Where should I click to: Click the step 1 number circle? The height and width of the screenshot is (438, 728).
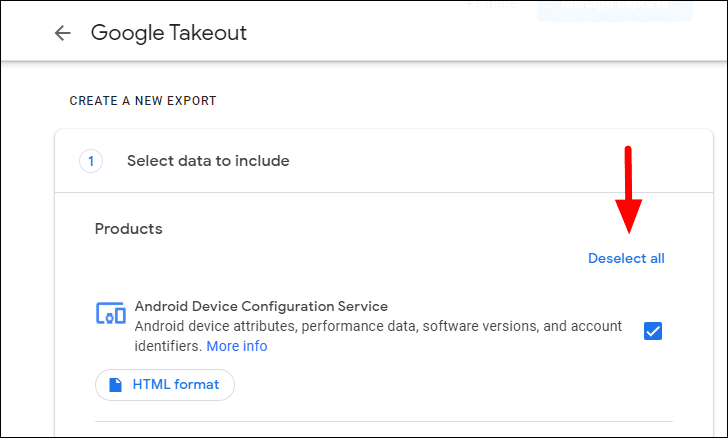tap(91, 161)
